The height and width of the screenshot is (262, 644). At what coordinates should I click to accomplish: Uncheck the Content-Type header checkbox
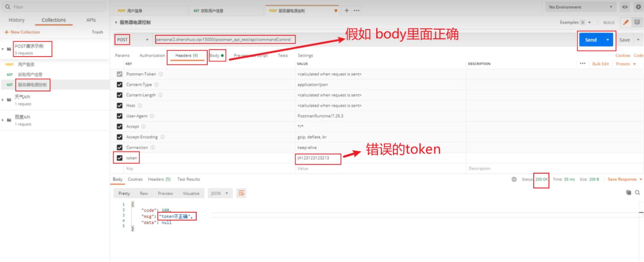click(119, 85)
